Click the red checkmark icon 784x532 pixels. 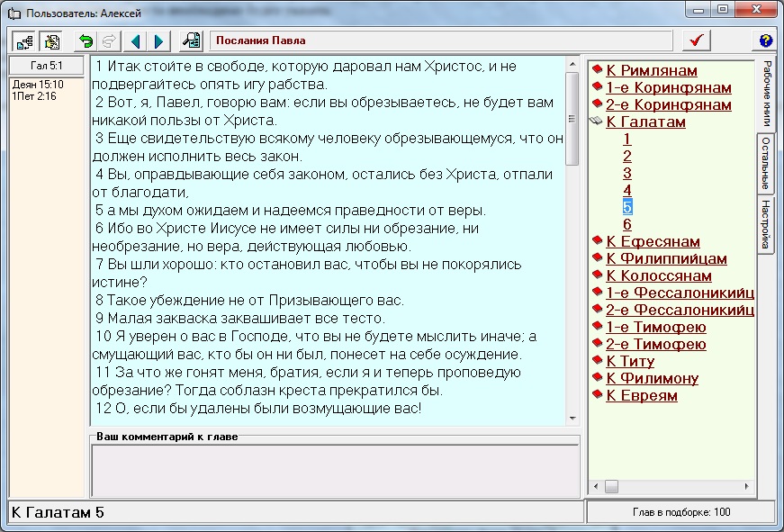tap(696, 41)
